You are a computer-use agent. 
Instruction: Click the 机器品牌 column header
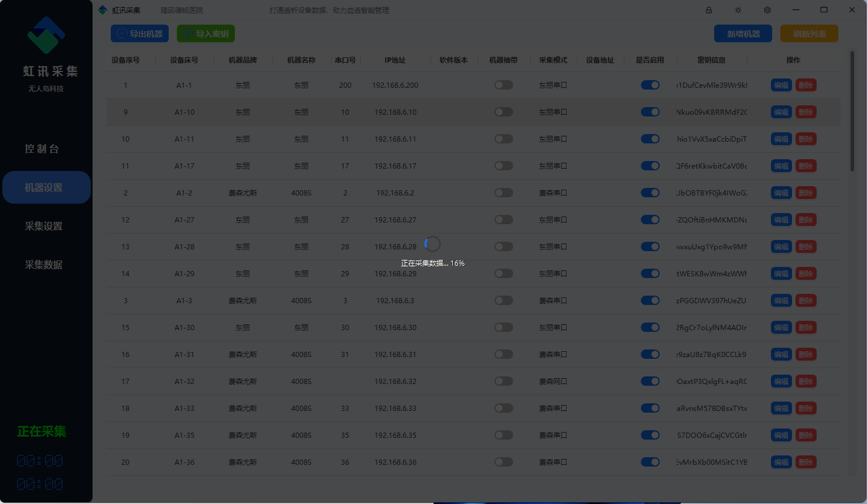click(243, 60)
